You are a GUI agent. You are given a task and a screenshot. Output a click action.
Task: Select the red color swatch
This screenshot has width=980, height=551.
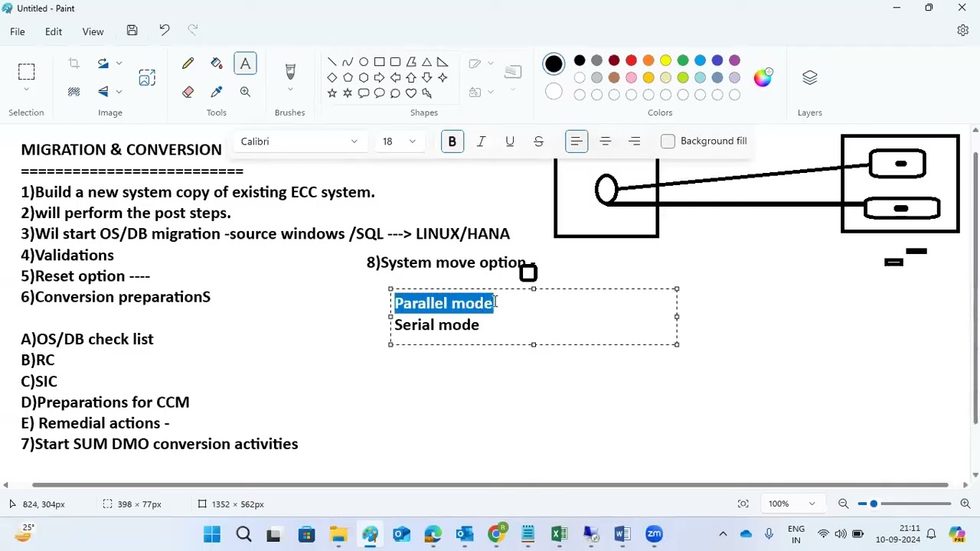631,60
